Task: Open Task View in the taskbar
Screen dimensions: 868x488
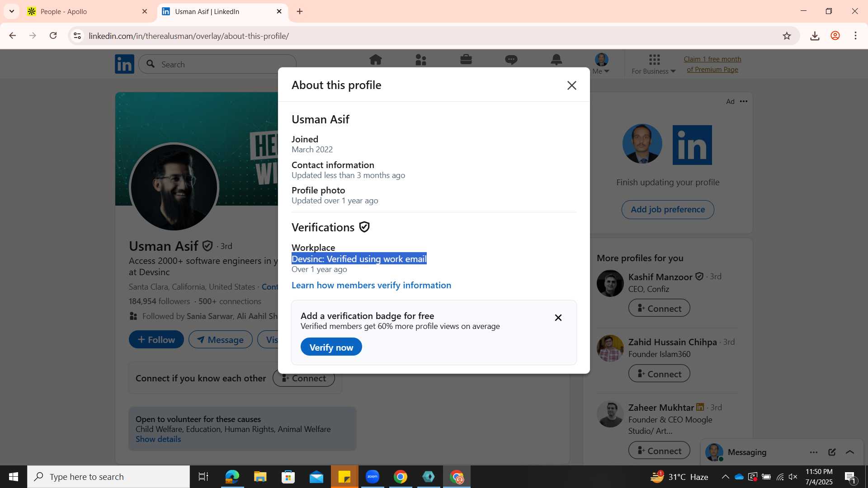Action: [x=203, y=477]
